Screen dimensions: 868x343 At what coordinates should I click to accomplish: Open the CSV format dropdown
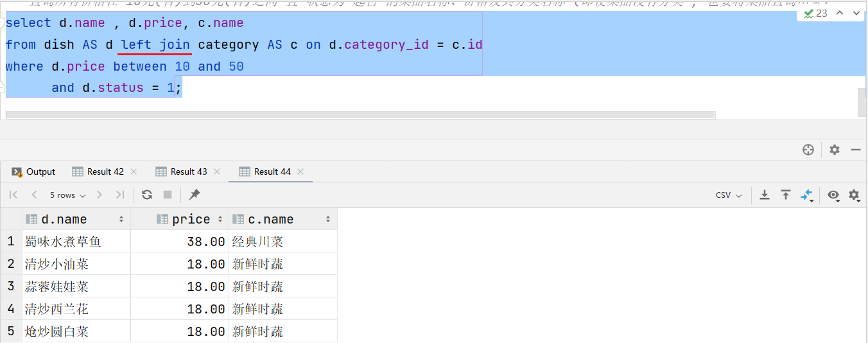[729, 195]
